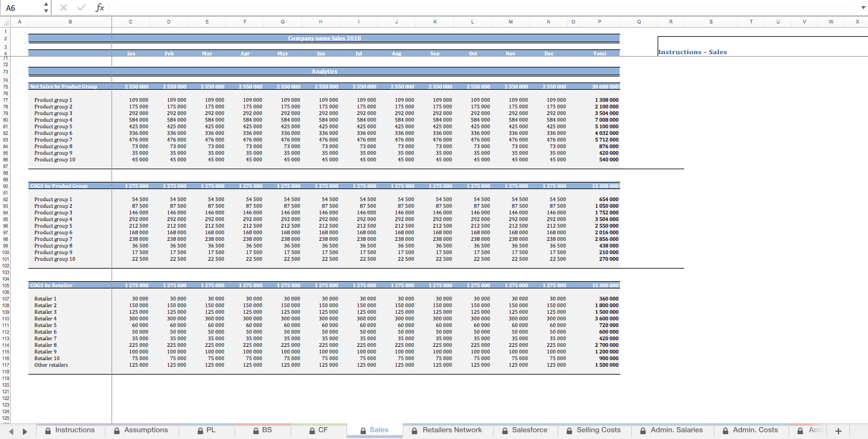Select the COGS by Product Group cell

(x=70, y=186)
